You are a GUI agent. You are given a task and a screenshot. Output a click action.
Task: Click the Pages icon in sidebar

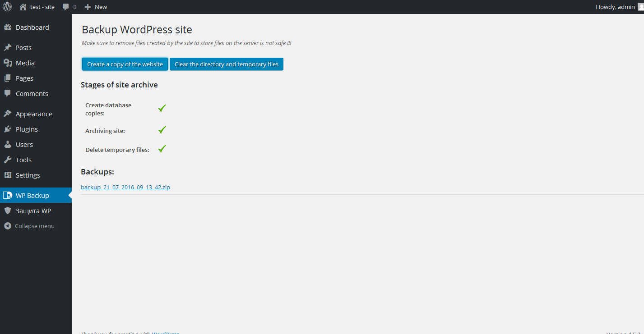(8, 78)
